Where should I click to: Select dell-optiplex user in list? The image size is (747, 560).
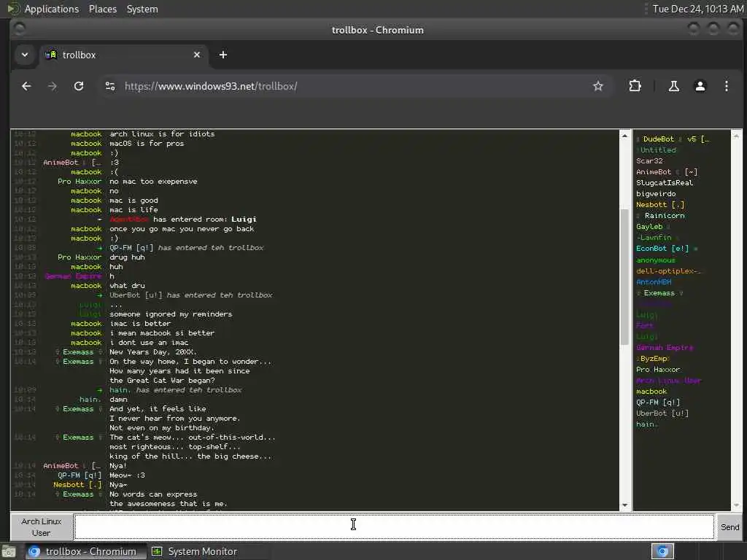(x=668, y=271)
